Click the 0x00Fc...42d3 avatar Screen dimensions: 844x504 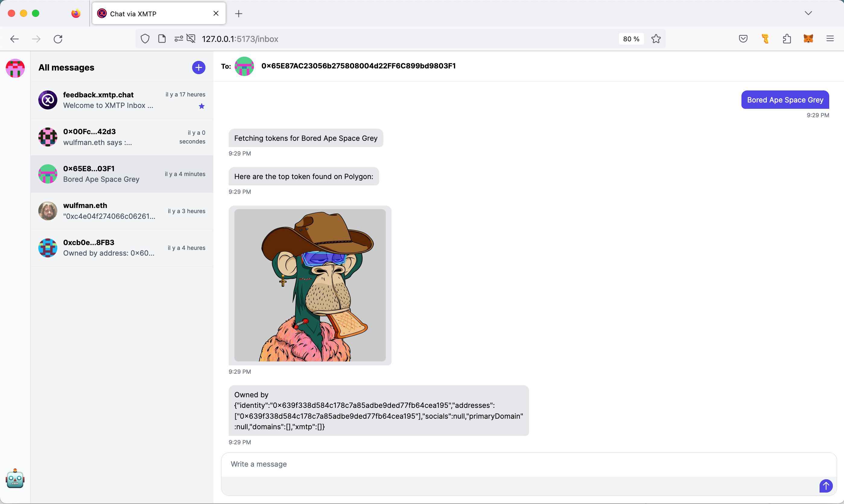click(48, 137)
